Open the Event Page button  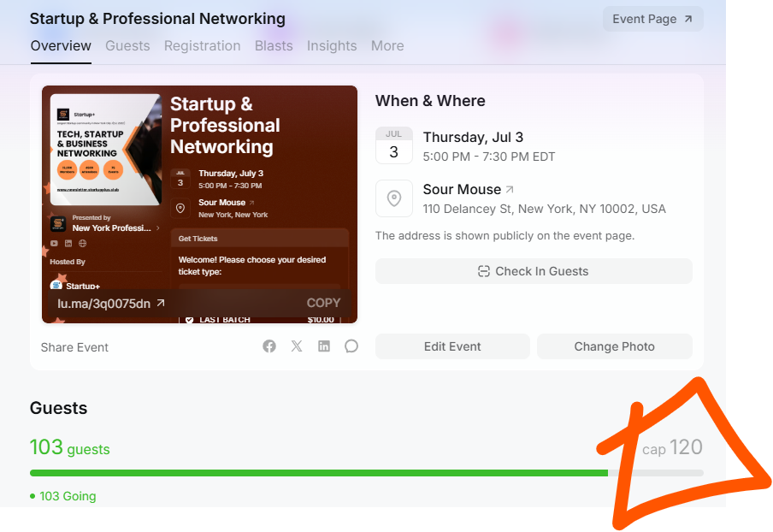click(652, 19)
